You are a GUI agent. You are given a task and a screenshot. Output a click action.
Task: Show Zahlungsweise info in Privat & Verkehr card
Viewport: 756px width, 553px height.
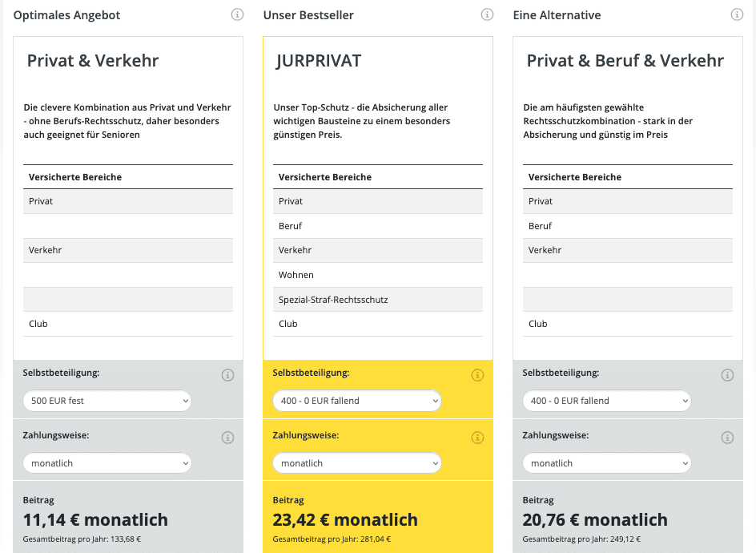[x=227, y=438]
